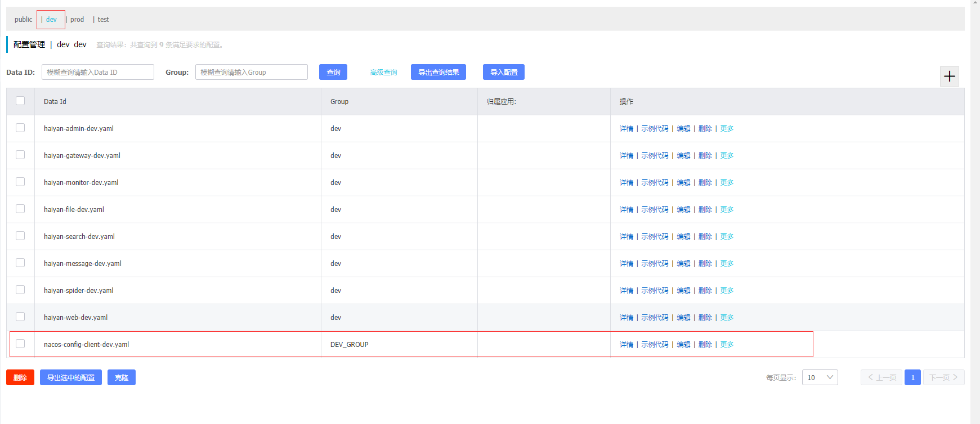Click the 导入配置 import button
The height and width of the screenshot is (424, 980).
[504, 72]
